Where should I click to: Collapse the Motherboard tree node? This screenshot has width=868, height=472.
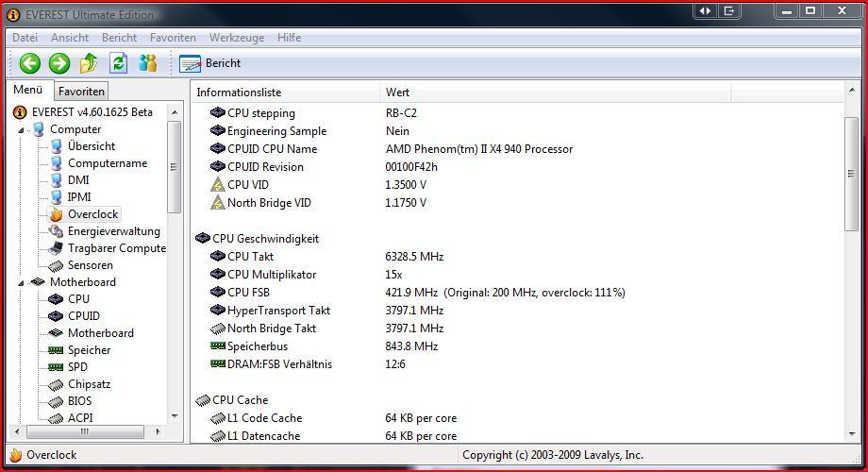click(x=22, y=283)
